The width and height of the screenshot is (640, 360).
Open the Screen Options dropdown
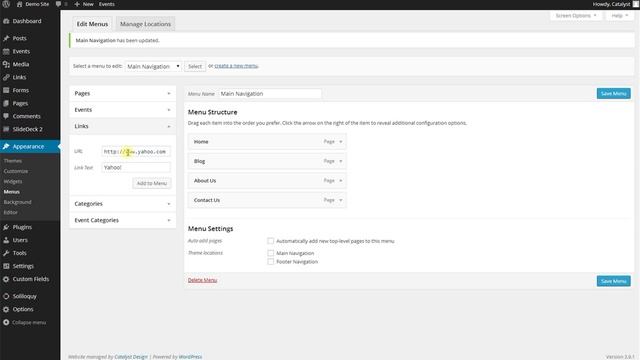[576, 16]
